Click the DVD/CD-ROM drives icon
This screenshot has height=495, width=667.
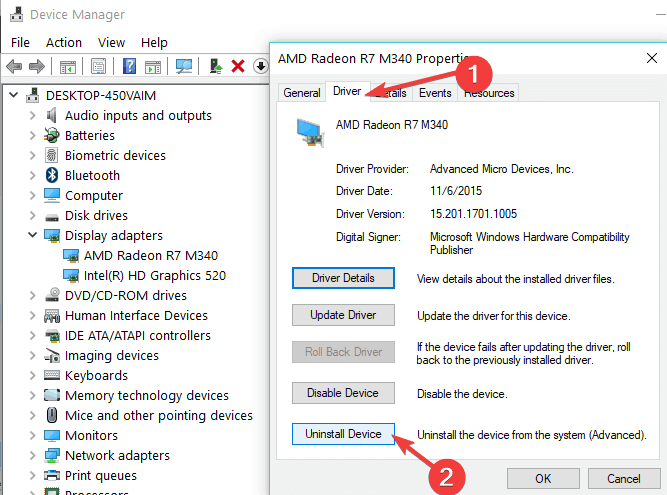(52, 295)
